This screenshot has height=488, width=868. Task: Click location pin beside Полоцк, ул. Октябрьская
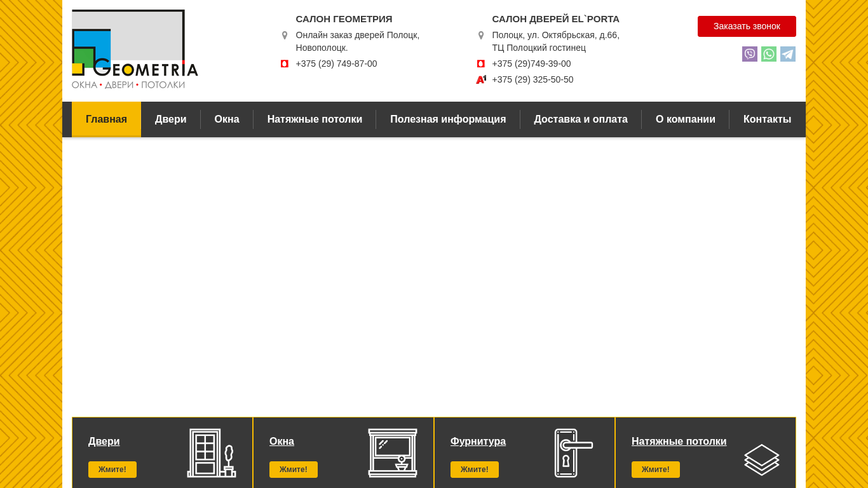481,36
